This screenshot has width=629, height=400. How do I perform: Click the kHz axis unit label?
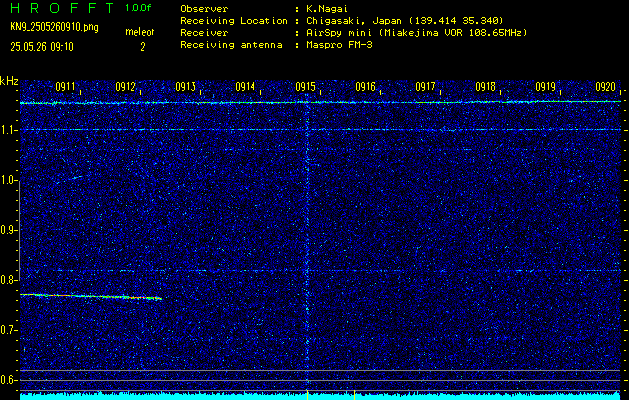[10, 81]
